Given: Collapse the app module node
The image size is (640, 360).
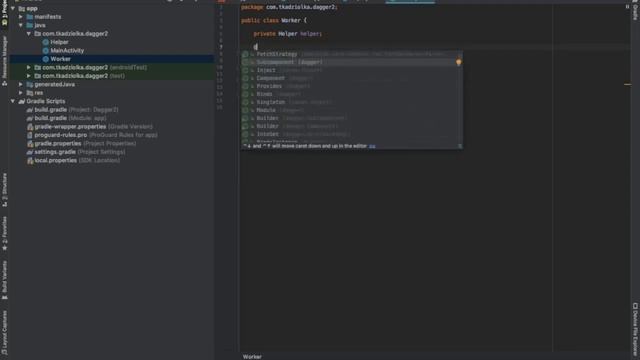Looking at the screenshot, I should coord(13,8).
